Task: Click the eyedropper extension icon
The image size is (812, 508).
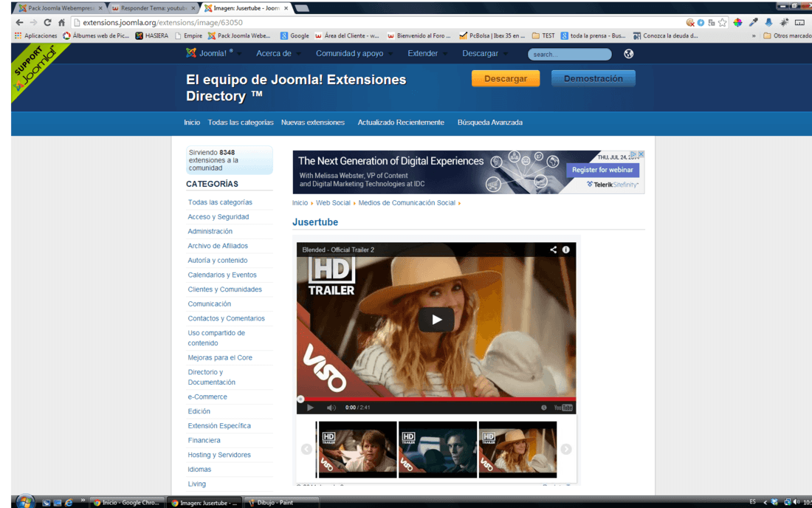Action: 754,22
